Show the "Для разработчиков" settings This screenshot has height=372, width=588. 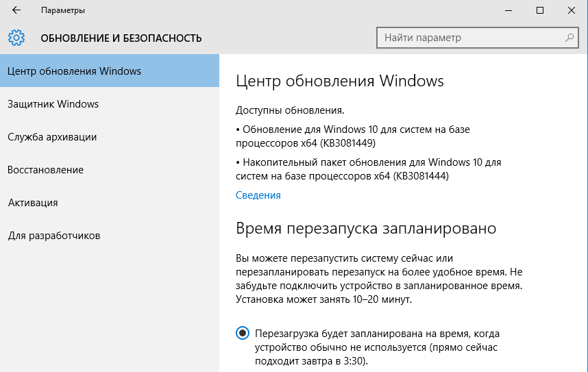pos(54,236)
